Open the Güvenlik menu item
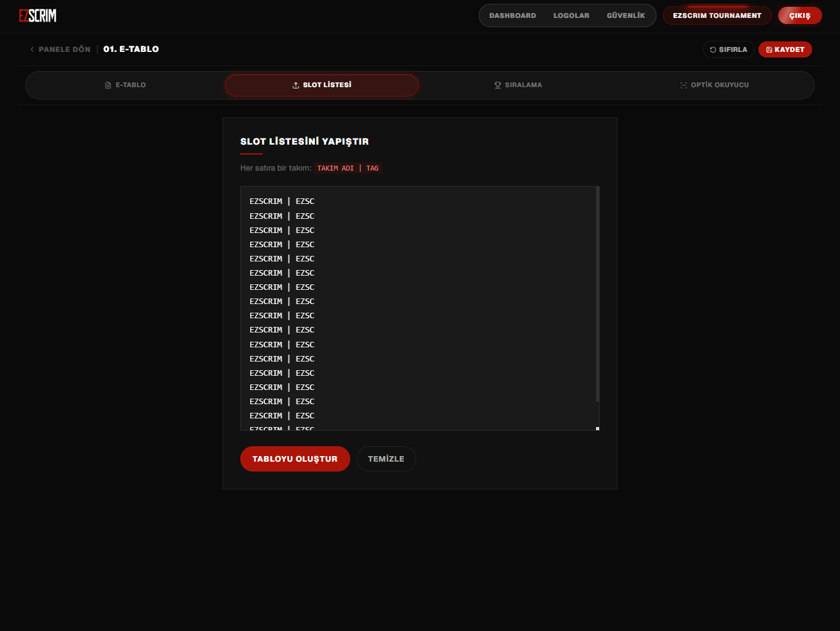840x631 pixels. (x=626, y=15)
